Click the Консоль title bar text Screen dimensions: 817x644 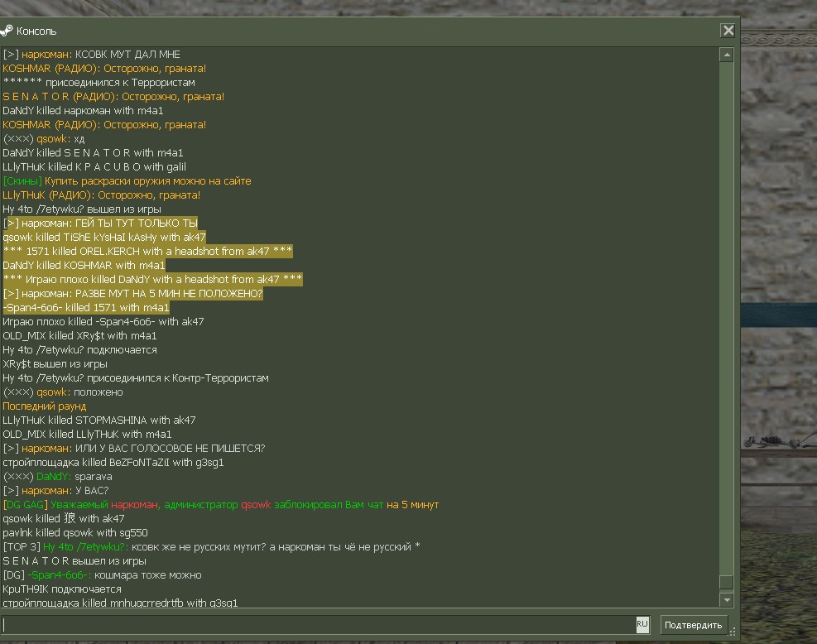point(36,31)
